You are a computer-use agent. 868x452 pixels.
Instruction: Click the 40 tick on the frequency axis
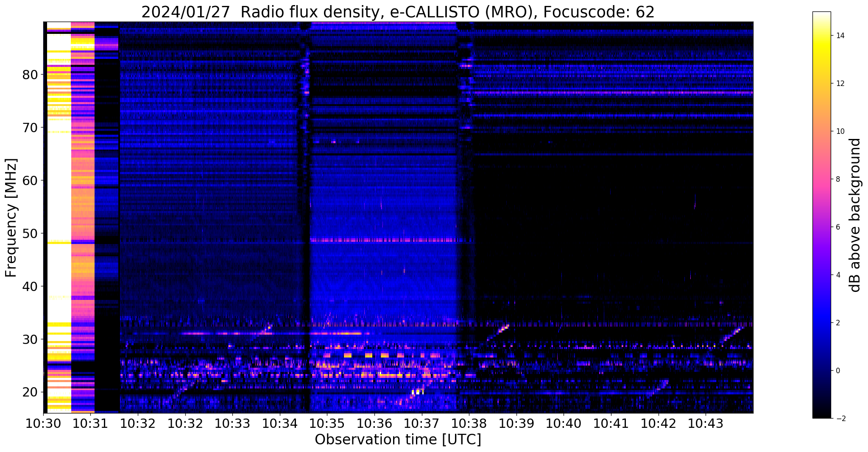pos(30,286)
